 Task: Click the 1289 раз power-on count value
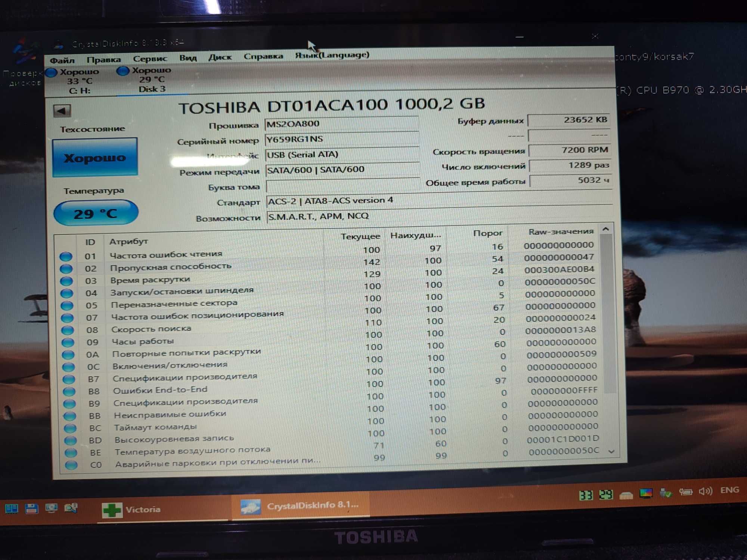point(570,165)
